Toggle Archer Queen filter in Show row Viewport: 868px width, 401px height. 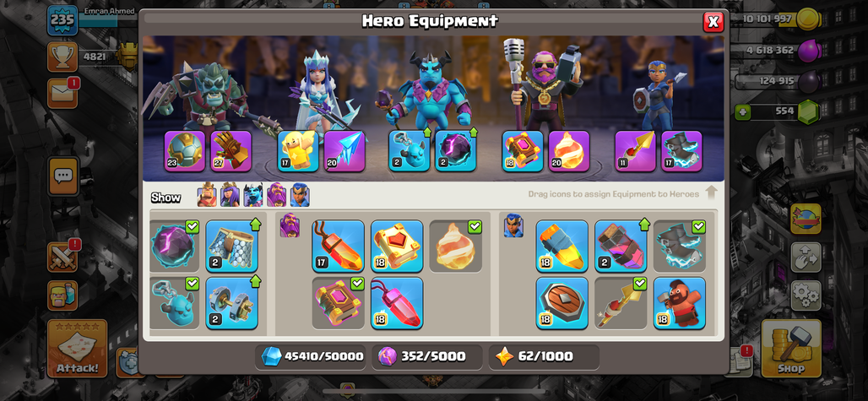point(230,195)
